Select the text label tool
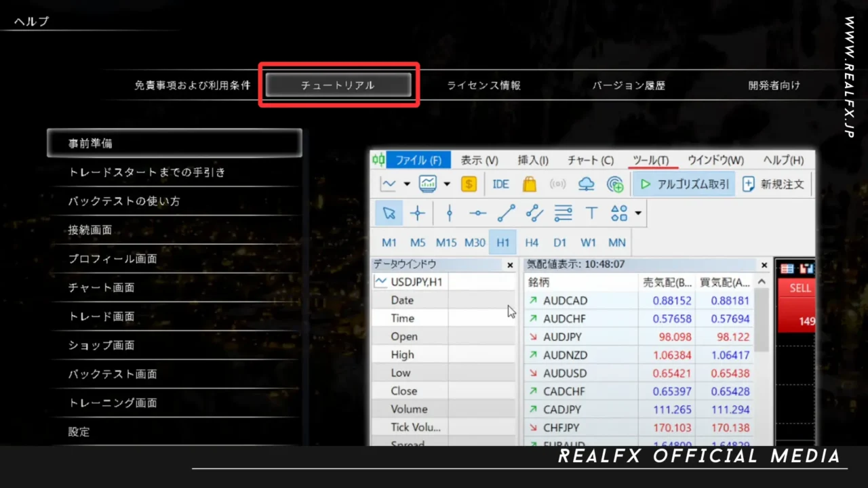 point(591,213)
